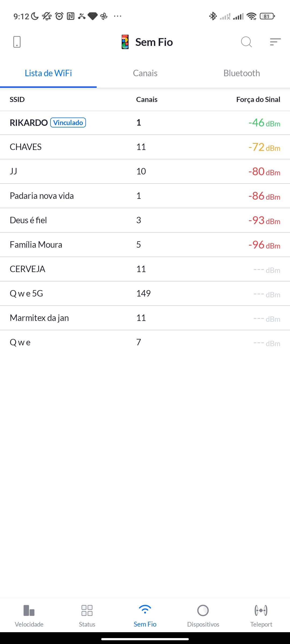Open the Status grid icon

(87, 610)
